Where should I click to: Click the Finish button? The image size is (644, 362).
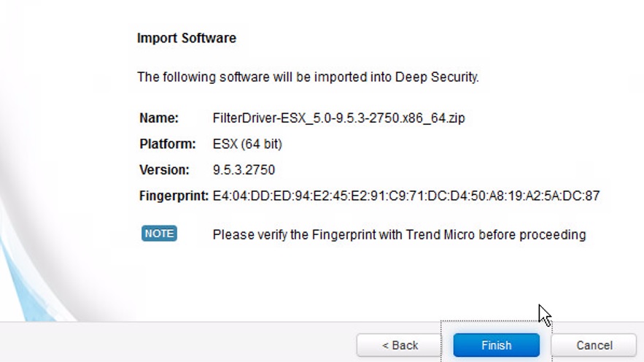496,345
